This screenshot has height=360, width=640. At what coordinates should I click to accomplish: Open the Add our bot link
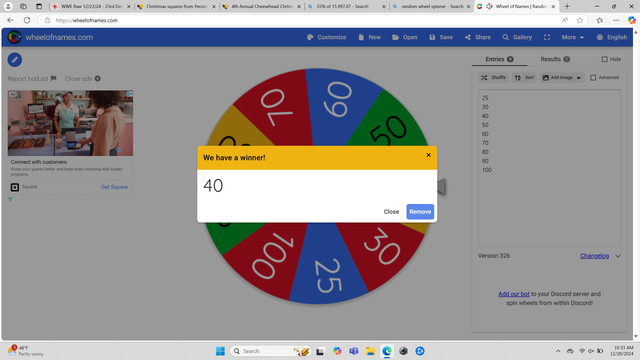(x=513, y=294)
